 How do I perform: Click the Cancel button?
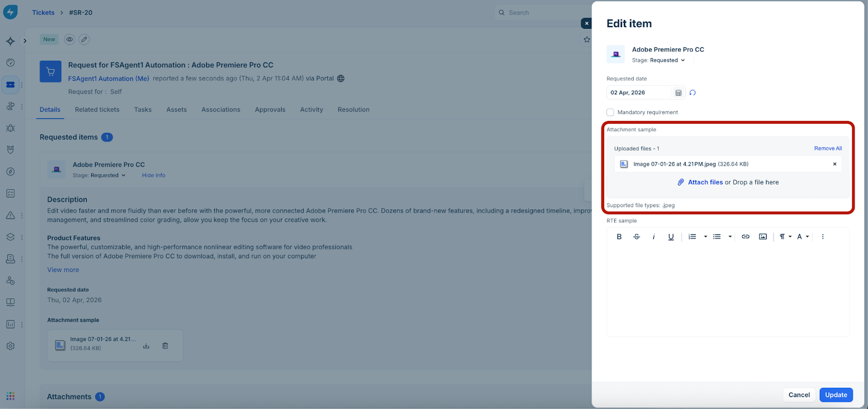[799, 395]
